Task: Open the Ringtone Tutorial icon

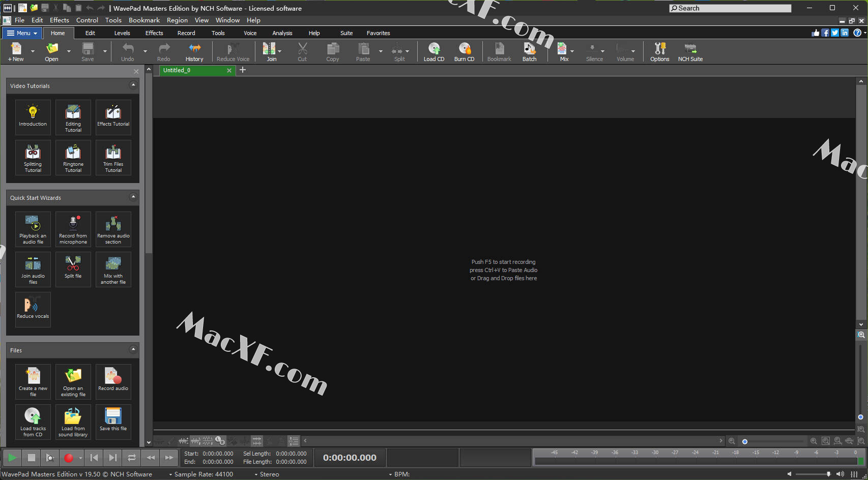Action: (73, 158)
